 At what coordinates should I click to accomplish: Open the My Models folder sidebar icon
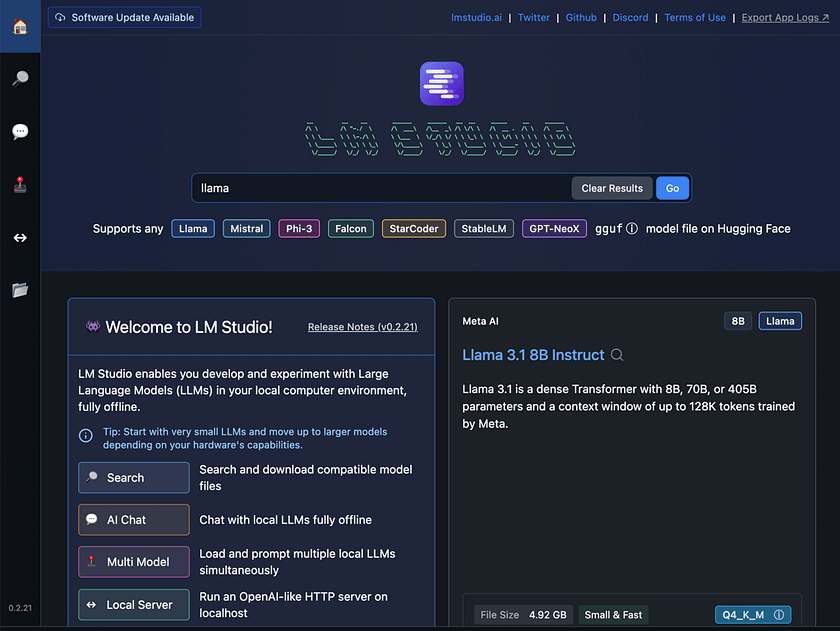[x=20, y=290]
